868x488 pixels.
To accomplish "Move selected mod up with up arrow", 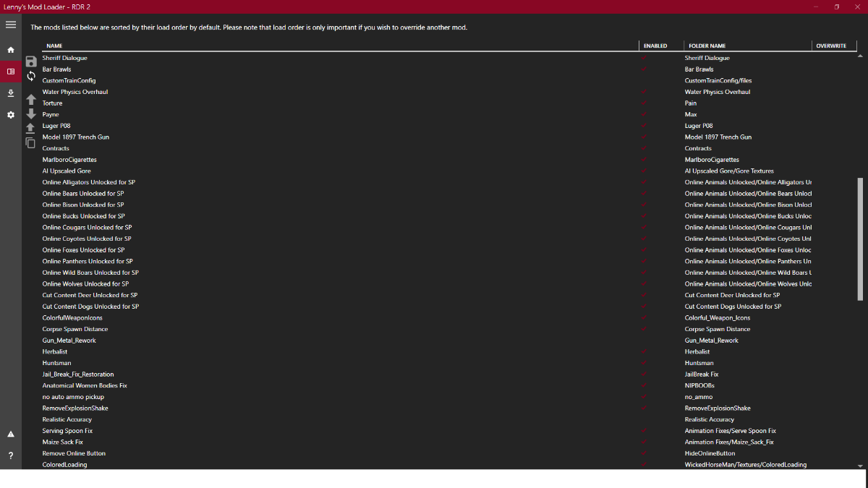I will pyautogui.click(x=31, y=99).
